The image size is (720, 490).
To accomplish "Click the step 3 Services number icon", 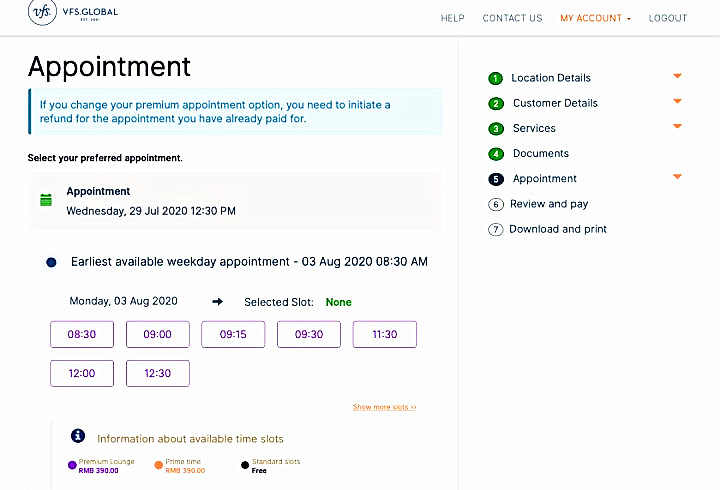I will [x=495, y=129].
